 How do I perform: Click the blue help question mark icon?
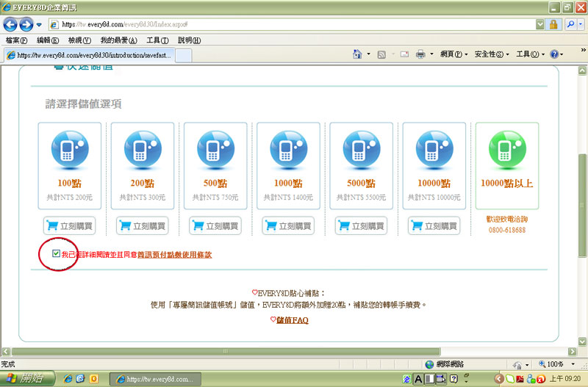click(x=554, y=54)
